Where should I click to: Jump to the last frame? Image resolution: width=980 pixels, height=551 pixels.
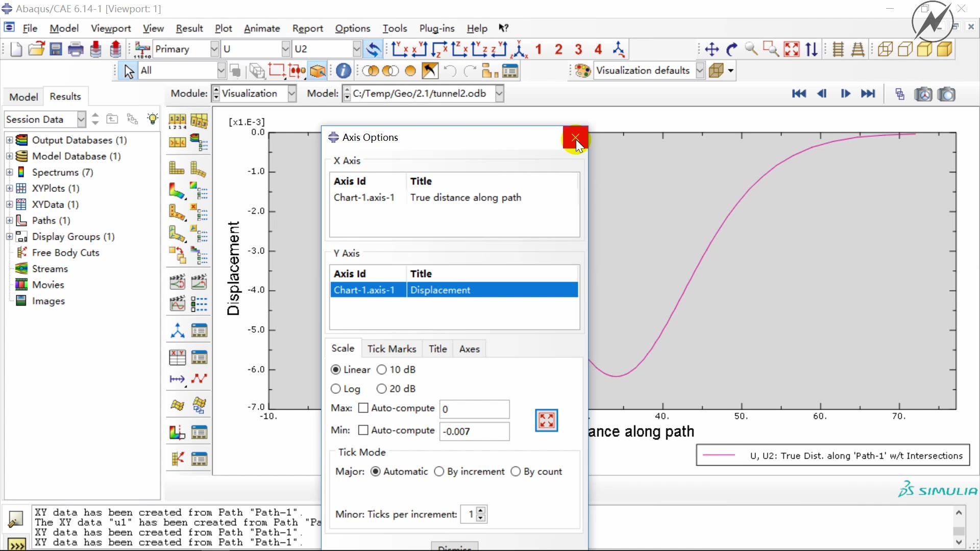coord(868,93)
